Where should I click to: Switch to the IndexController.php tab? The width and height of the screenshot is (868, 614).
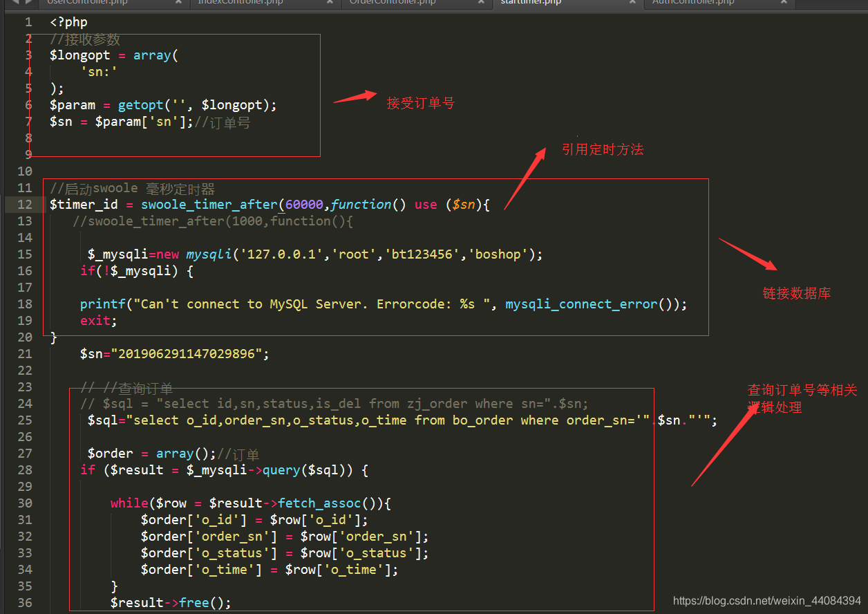click(240, 3)
